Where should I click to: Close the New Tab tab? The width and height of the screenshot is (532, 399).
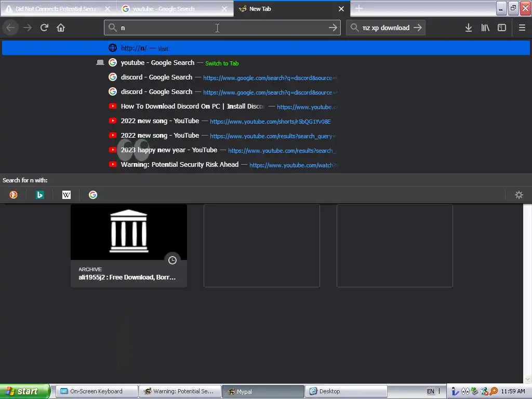coord(341,9)
